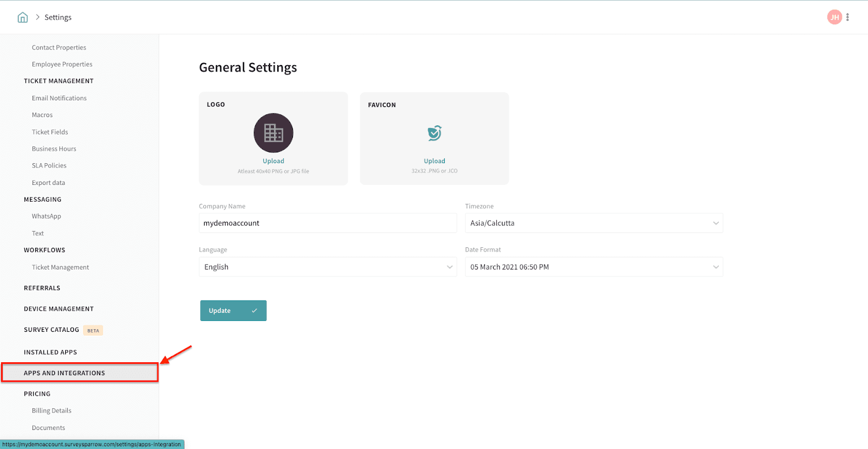Open the Timezone dropdown

tap(593, 223)
